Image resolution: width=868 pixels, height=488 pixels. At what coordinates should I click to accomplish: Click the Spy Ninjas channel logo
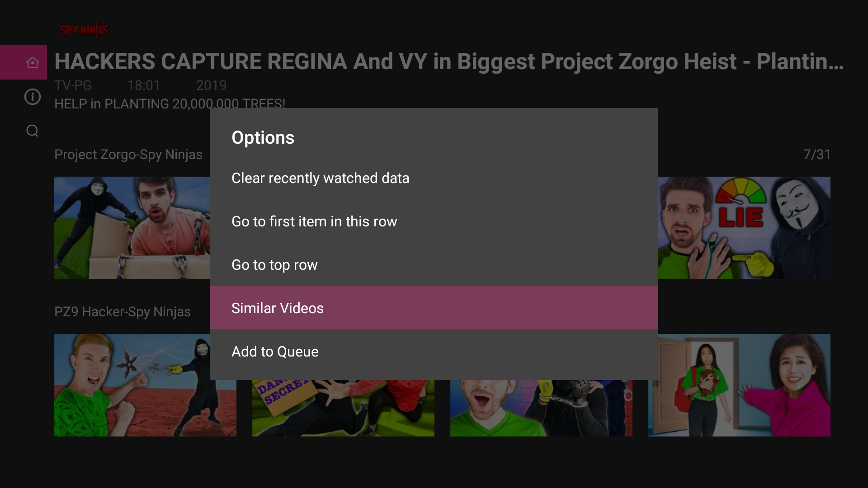click(84, 30)
